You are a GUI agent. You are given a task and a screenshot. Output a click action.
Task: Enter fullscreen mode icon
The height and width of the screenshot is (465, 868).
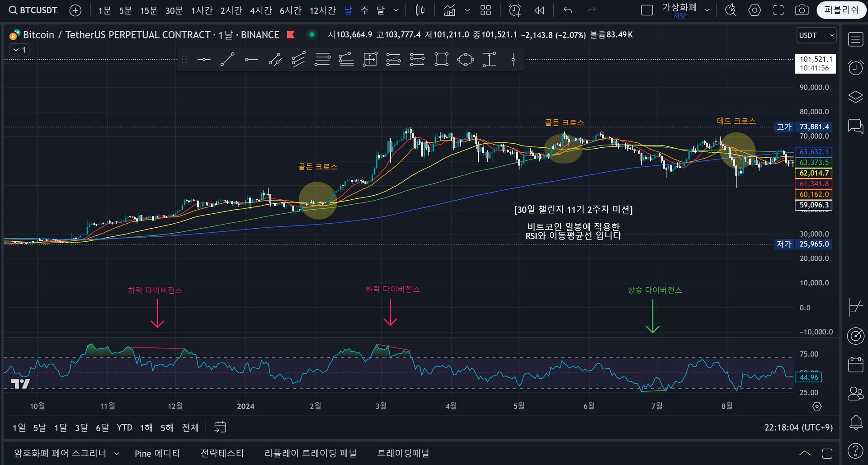[x=778, y=10]
